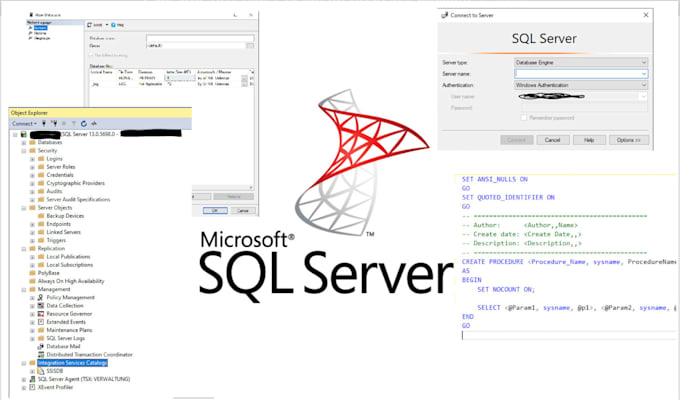The height and width of the screenshot is (400, 680).
Task: Open Authentication combo box
Action: click(581, 85)
